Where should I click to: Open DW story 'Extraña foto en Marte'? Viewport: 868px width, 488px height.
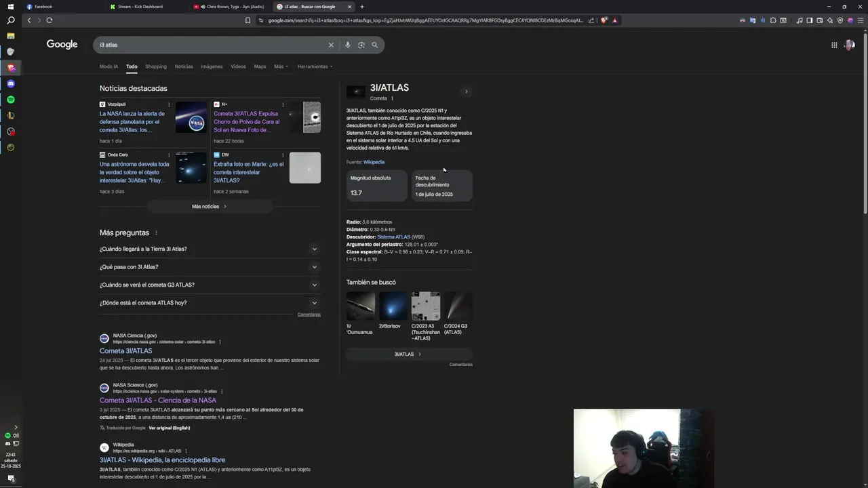[249, 172]
